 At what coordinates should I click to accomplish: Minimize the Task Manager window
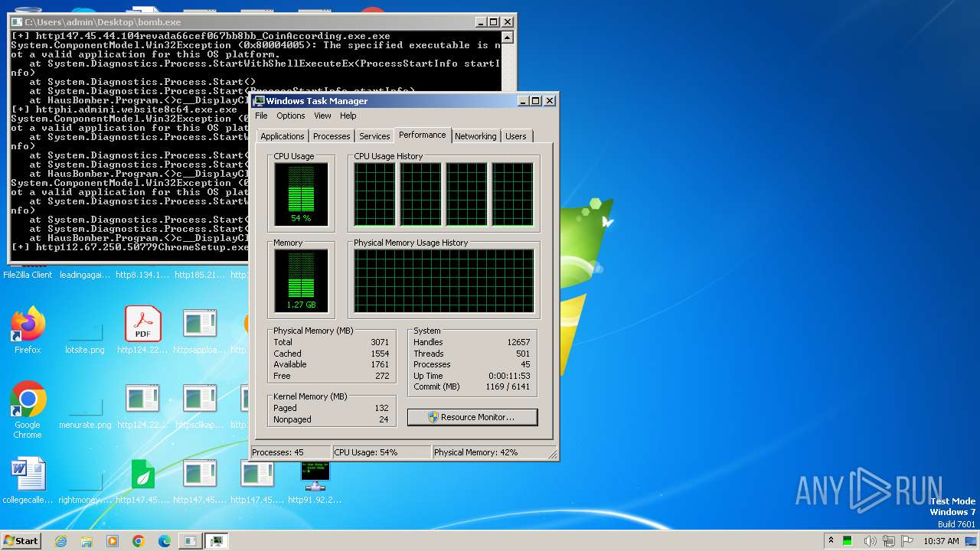pos(523,101)
